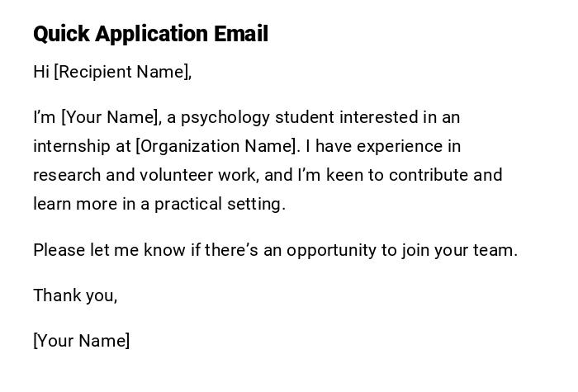Select the '[Recipient Name]' placeholder in greeting
This screenshot has width=578, height=392.
(122, 72)
